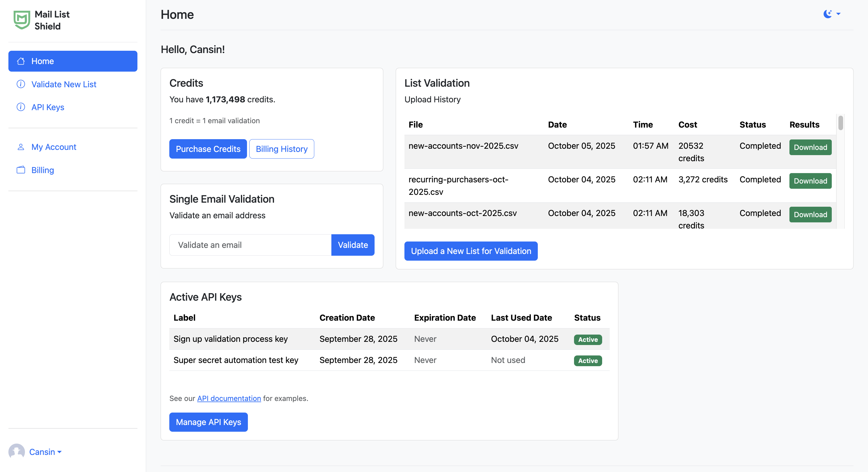This screenshot has width=868, height=472.
Task: Click the info icon next to API Keys
Action: click(20, 107)
